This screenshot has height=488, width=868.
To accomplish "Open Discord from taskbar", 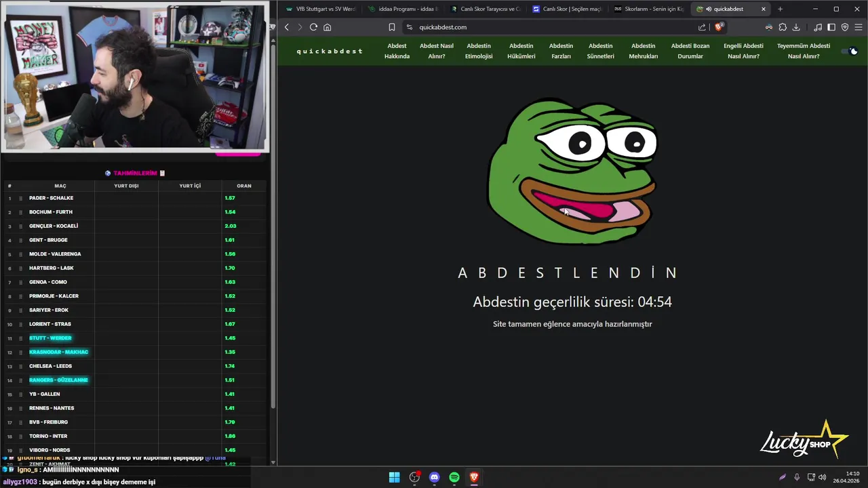I will (434, 477).
